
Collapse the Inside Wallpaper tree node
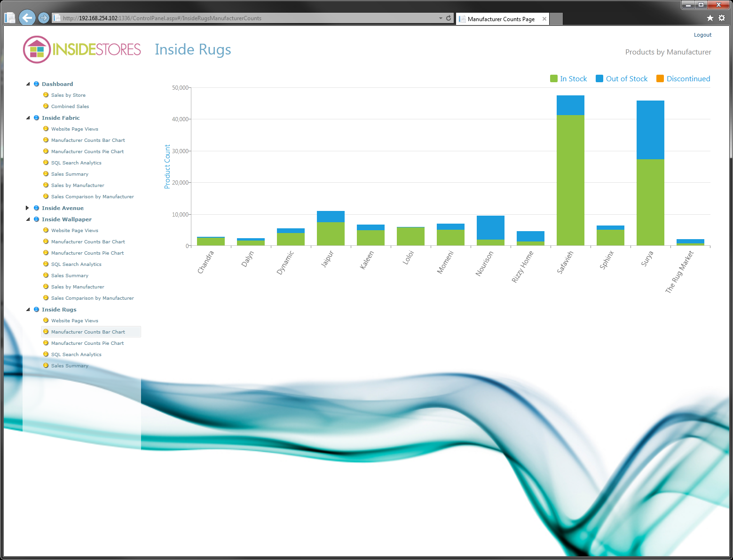tap(28, 219)
